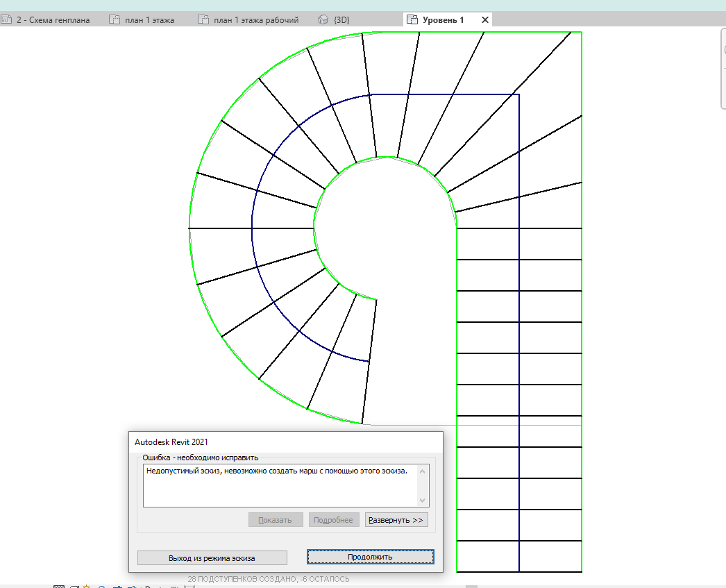Click the error box scroll-down arrow

tap(422, 500)
